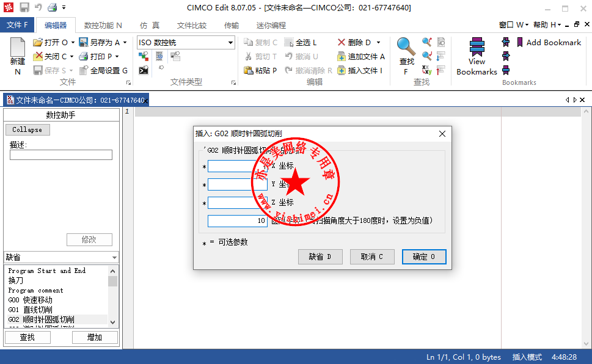Close the file with 关闭 C
The image size is (592, 364).
(50, 56)
